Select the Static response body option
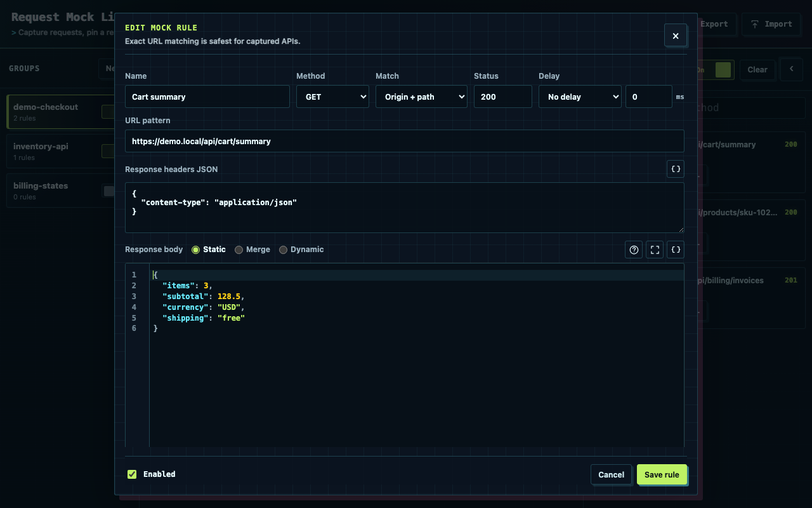Image resolution: width=812 pixels, height=508 pixels. point(209,250)
